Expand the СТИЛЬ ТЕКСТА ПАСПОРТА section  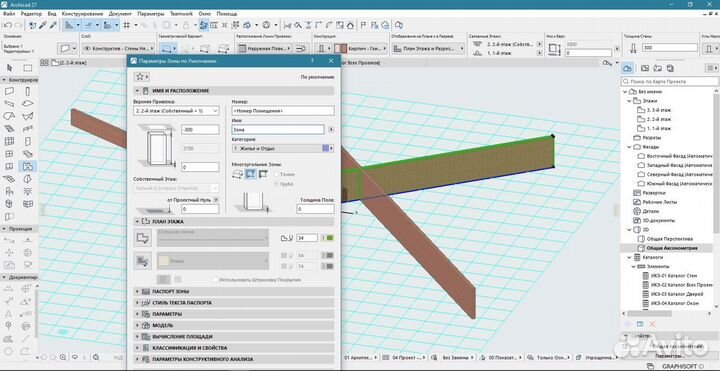pyautogui.click(x=234, y=303)
